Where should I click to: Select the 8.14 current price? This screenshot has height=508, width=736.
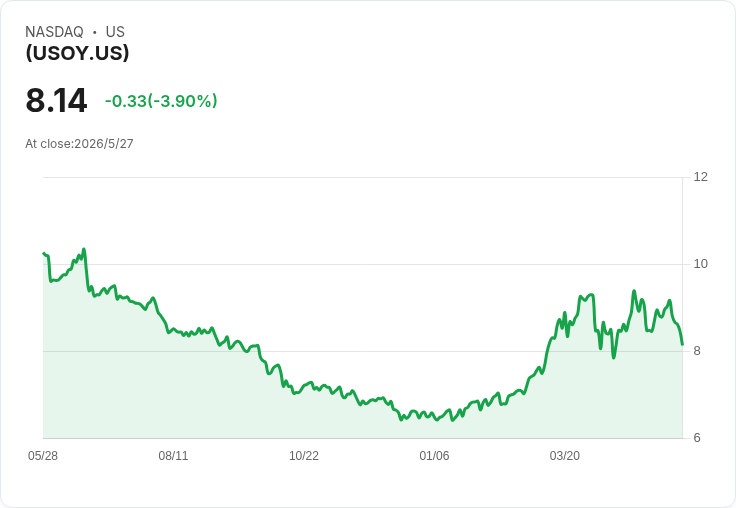coord(56,100)
